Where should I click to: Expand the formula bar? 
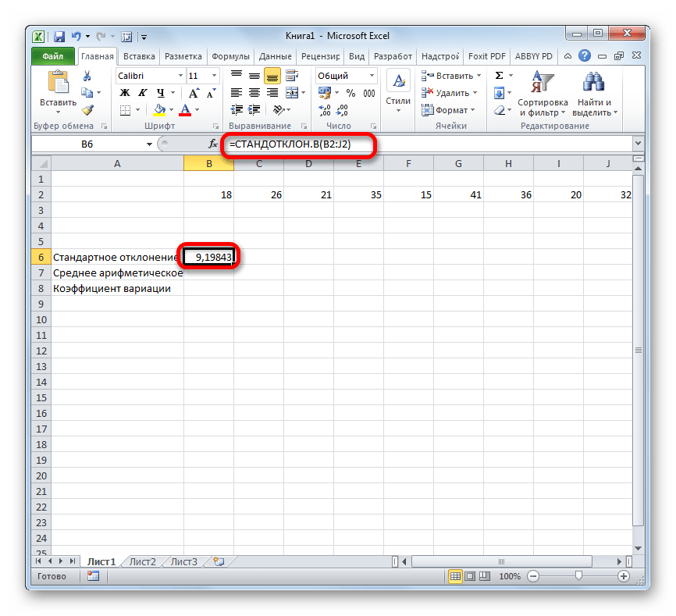638,144
